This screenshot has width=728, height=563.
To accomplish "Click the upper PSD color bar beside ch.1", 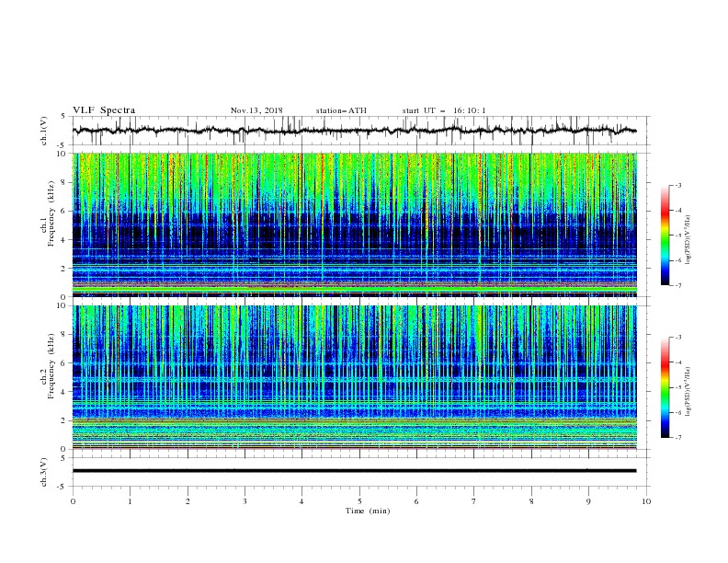I will click(x=665, y=236).
